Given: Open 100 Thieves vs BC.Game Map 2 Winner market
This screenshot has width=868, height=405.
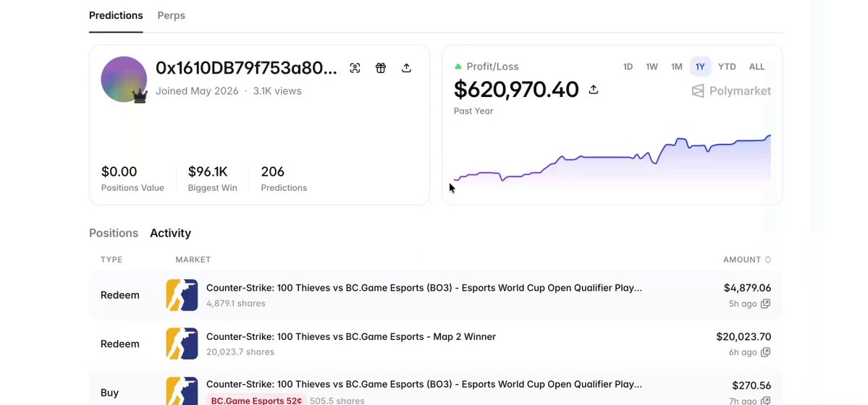Looking at the screenshot, I should pos(351,336).
